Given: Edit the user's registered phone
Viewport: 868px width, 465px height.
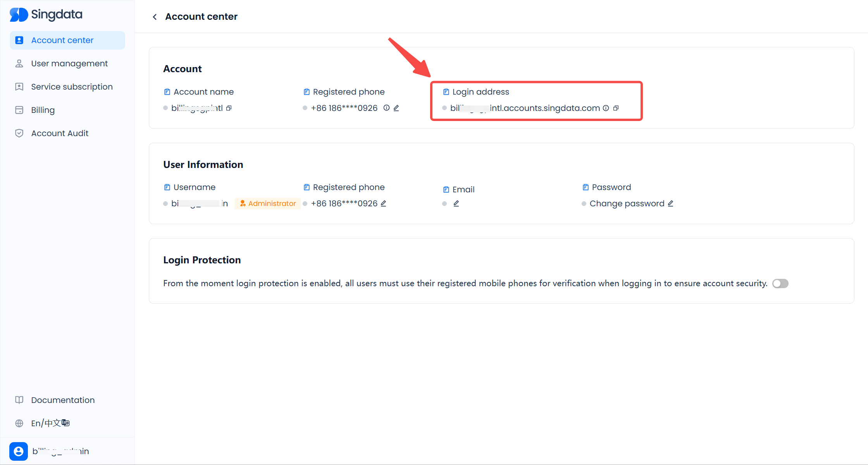Looking at the screenshot, I should 383,204.
